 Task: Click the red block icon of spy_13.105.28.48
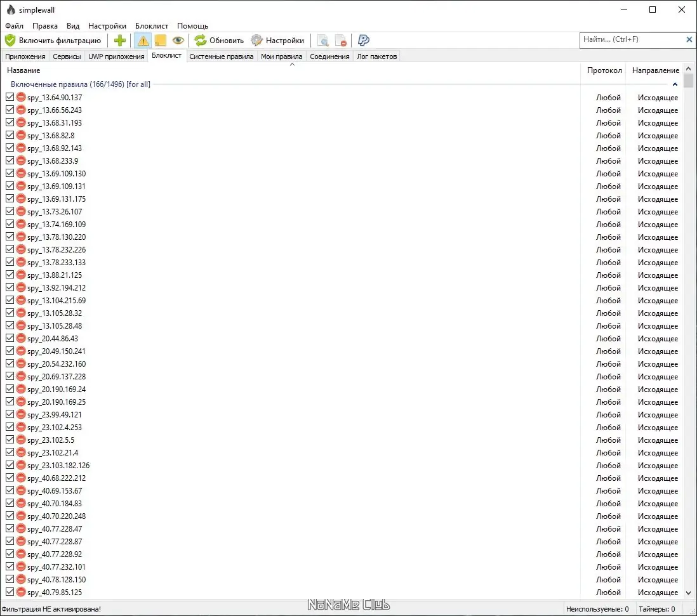coord(21,325)
